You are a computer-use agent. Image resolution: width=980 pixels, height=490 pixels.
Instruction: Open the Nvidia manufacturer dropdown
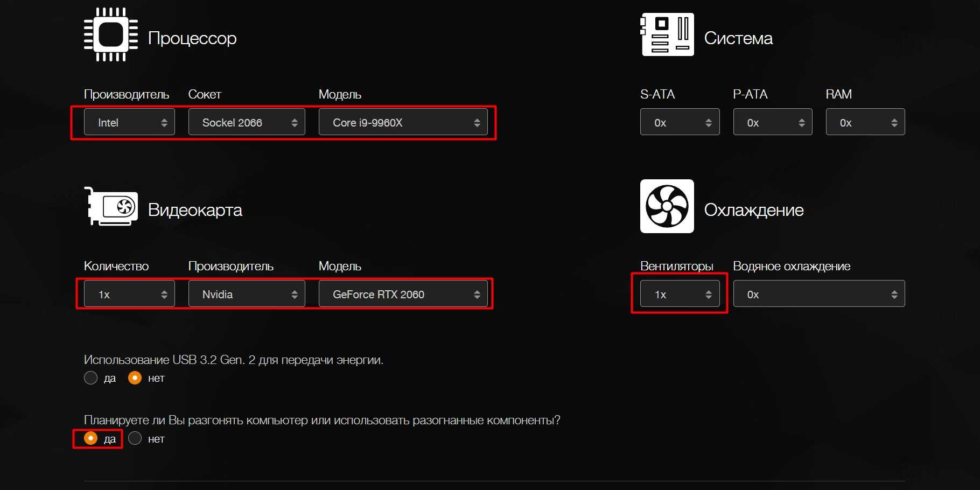point(247,294)
